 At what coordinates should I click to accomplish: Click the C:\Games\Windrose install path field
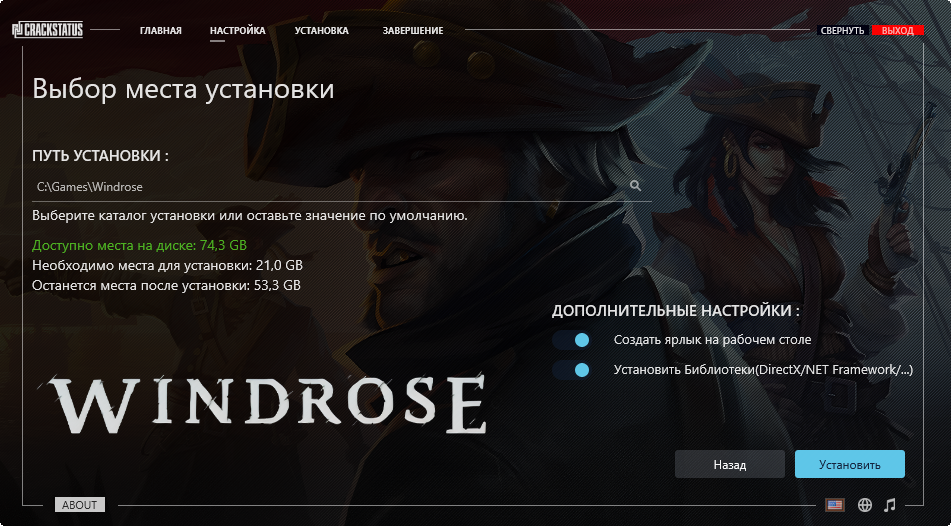342,187
